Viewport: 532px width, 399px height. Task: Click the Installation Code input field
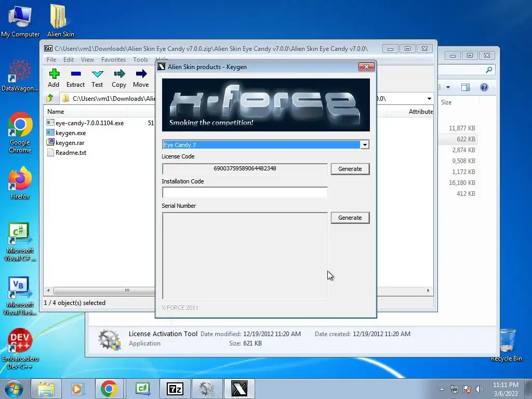tap(245, 192)
